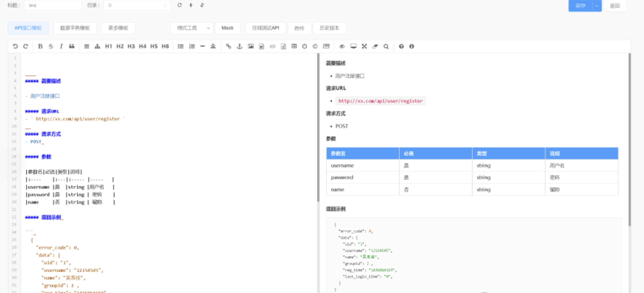Screen dimensions: 644x293
Task: Insert an H4 heading
Action: pos(143,46)
